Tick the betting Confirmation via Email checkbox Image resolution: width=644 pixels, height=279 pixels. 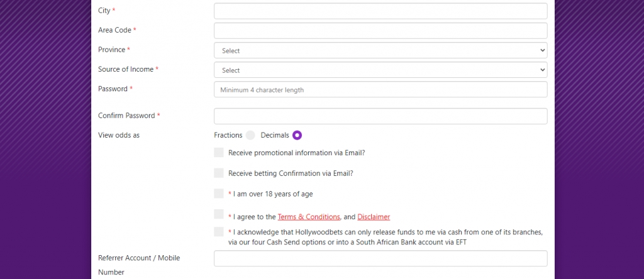click(219, 173)
